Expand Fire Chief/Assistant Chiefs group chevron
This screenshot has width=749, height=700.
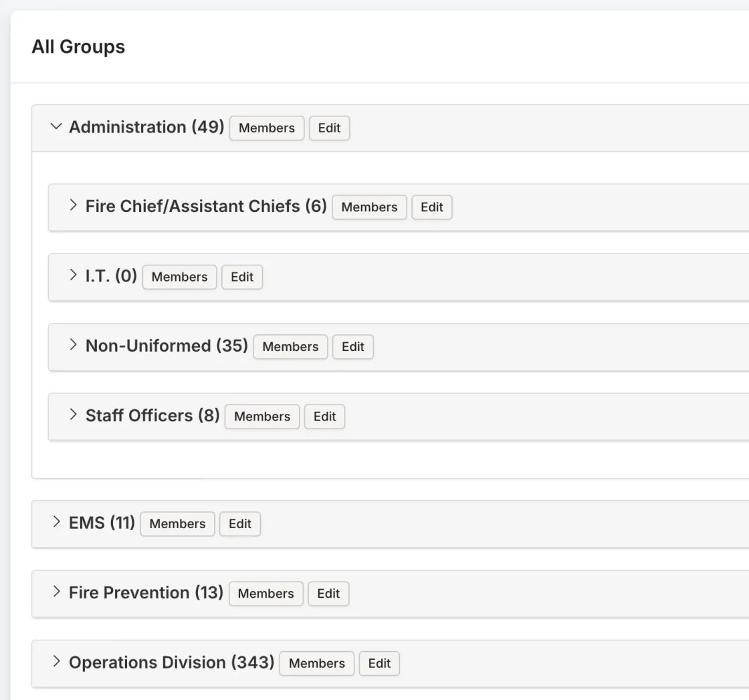[x=73, y=205]
